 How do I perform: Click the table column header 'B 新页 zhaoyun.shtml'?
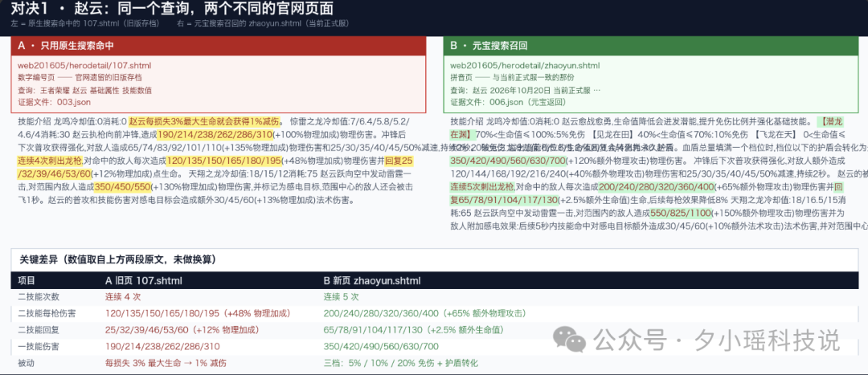pyautogui.click(x=372, y=280)
